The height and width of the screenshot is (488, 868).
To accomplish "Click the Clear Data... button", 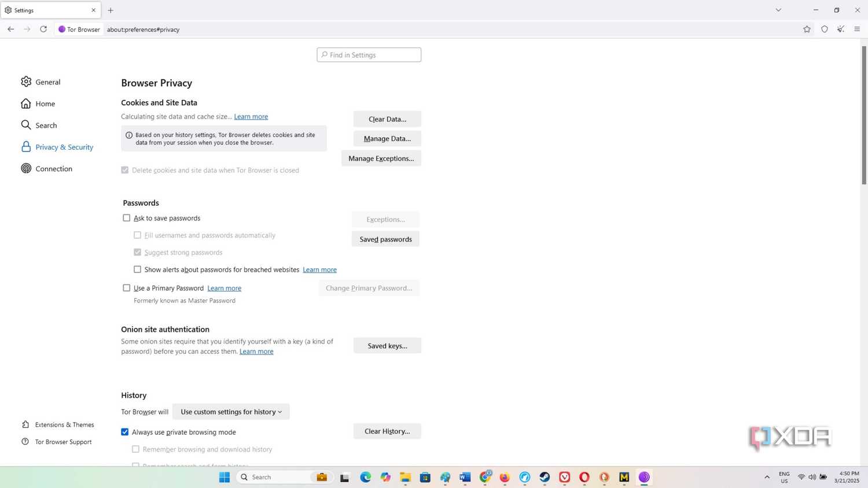I will 387,119.
